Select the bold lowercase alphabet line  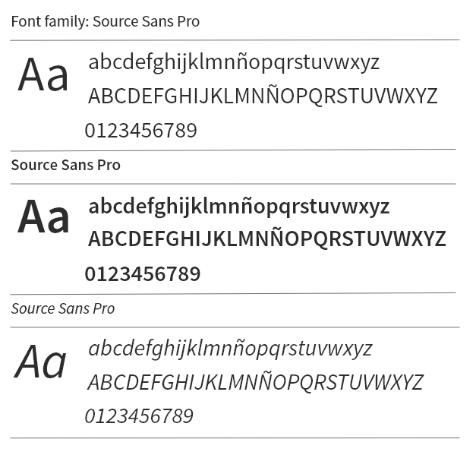238,207
